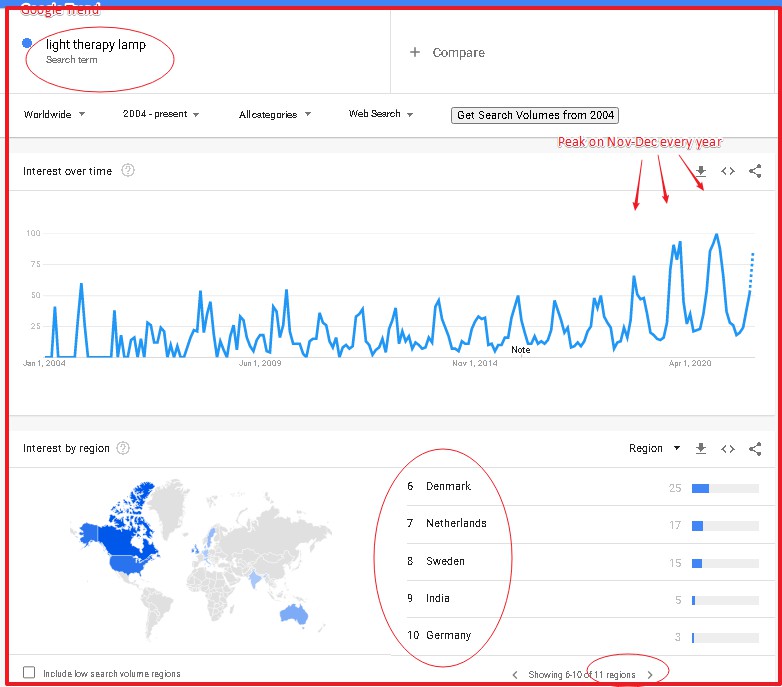Share the Interest by region section

(x=755, y=449)
